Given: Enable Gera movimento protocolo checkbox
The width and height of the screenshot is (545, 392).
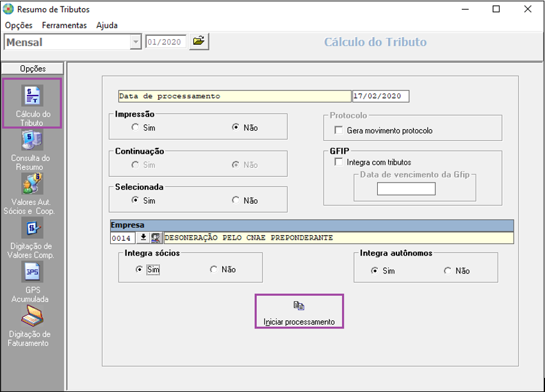Looking at the screenshot, I should [339, 130].
